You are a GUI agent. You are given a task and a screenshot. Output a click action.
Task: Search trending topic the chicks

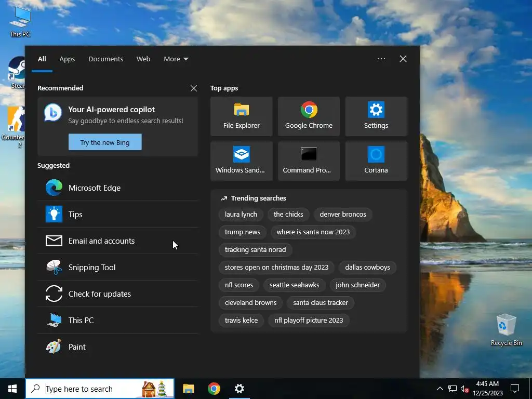[288, 215]
